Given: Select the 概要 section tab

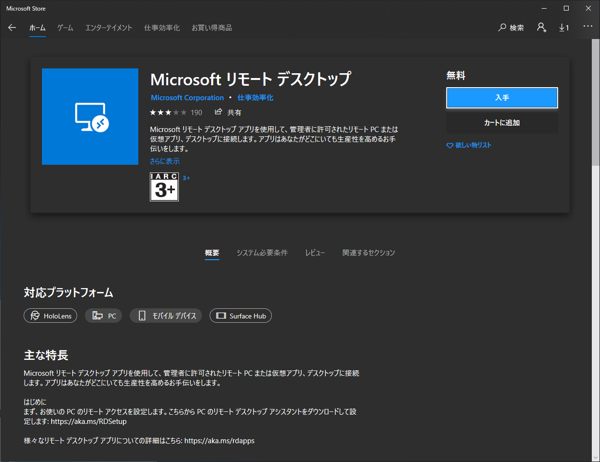Looking at the screenshot, I should 212,253.
